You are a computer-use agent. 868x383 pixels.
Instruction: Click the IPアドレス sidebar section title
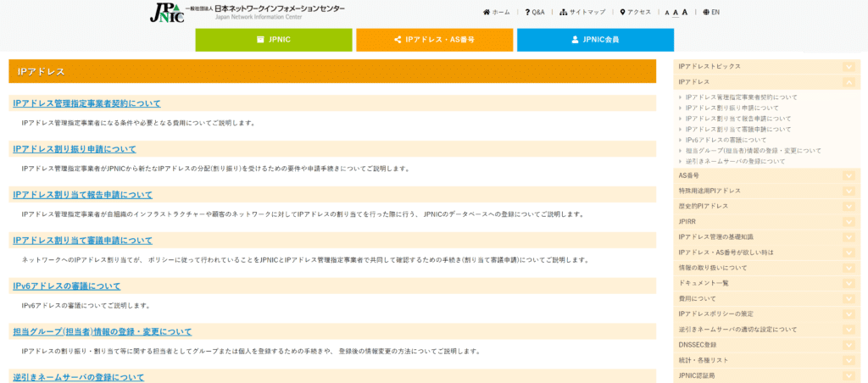pos(694,82)
